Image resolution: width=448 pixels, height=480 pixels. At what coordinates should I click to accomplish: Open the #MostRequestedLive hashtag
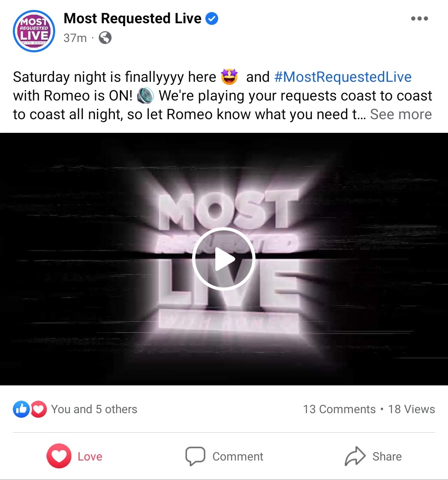coord(343,77)
